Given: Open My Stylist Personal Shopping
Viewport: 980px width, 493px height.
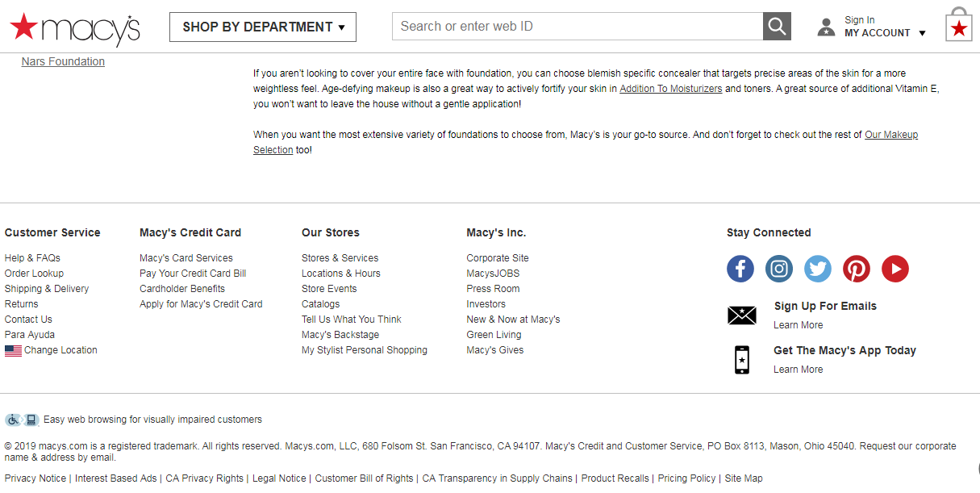Looking at the screenshot, I should [365, 350].
